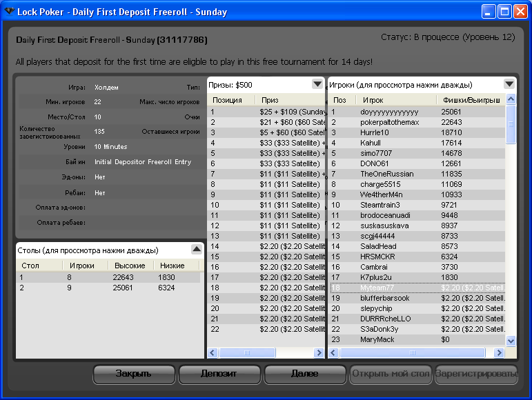Select highlighted player Myteam77
This screenshot has height=400, width=532.
tap(417, 288)
